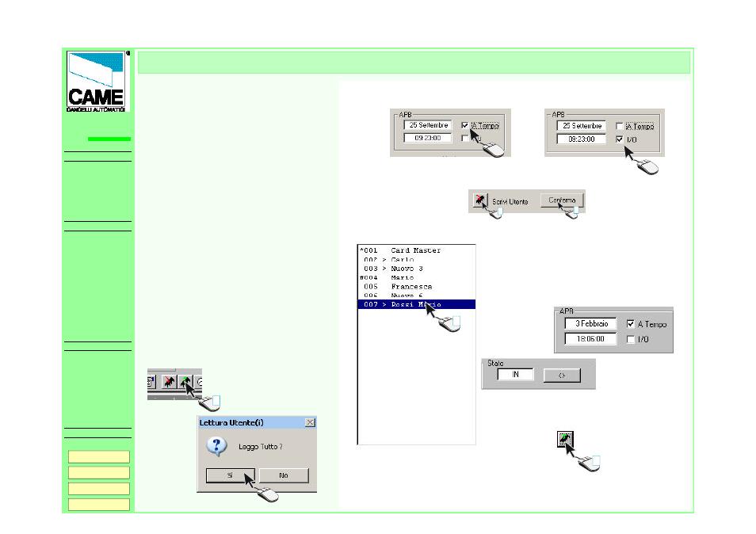Click 09:23:00 field in the panel with A Tempo checked
Viewport: 756px width, 534px height.
pyautogui.click(x=428, y=138)
